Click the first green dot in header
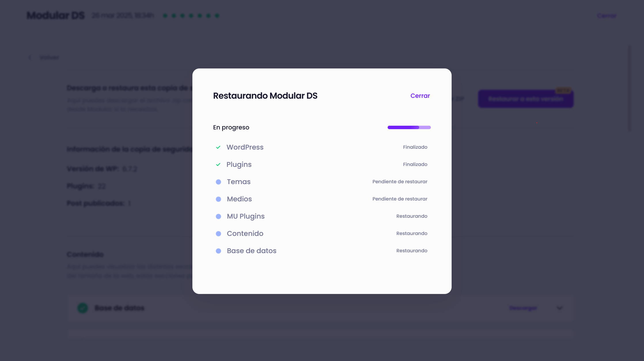 [x=165, y=16]
